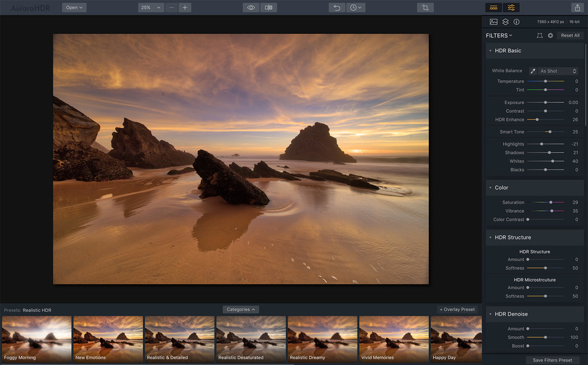Select the Crop tool

point(425,7)
